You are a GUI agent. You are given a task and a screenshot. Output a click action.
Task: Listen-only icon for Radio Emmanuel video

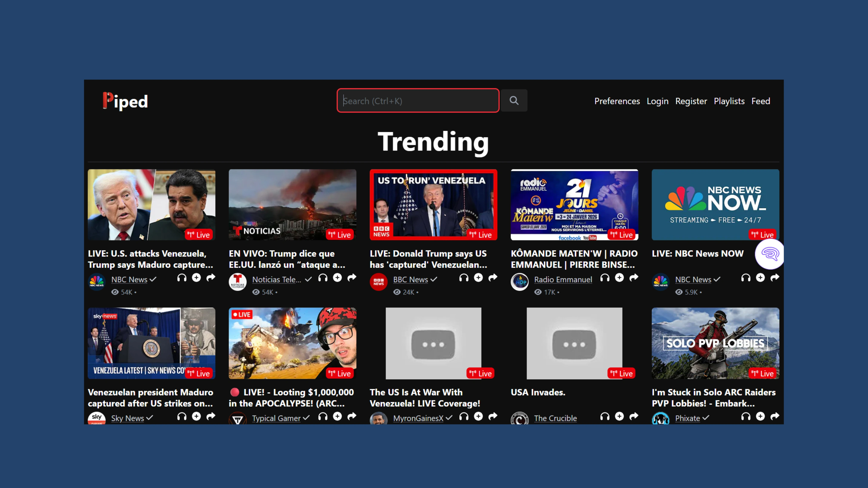coord(605,277)
